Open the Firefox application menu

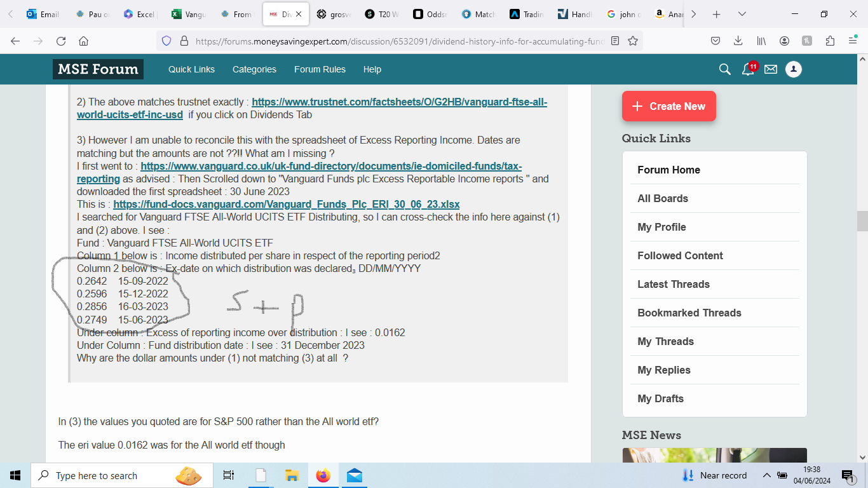(853, 41)
